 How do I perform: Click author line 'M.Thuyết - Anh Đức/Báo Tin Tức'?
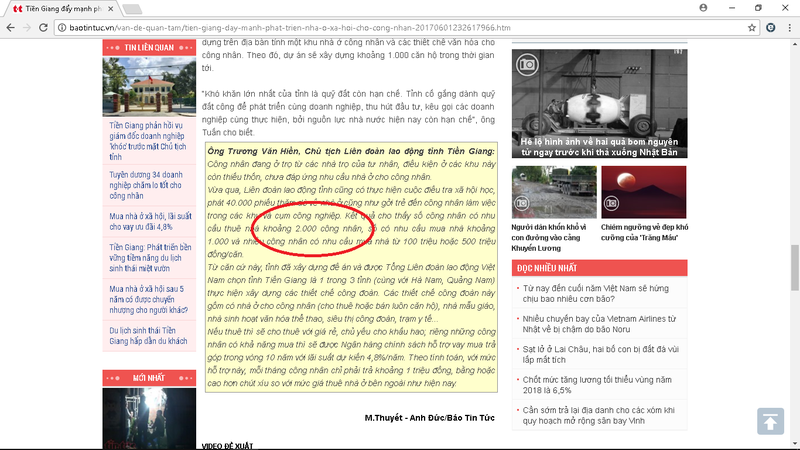pyautogui.click(x=430, y=418)
